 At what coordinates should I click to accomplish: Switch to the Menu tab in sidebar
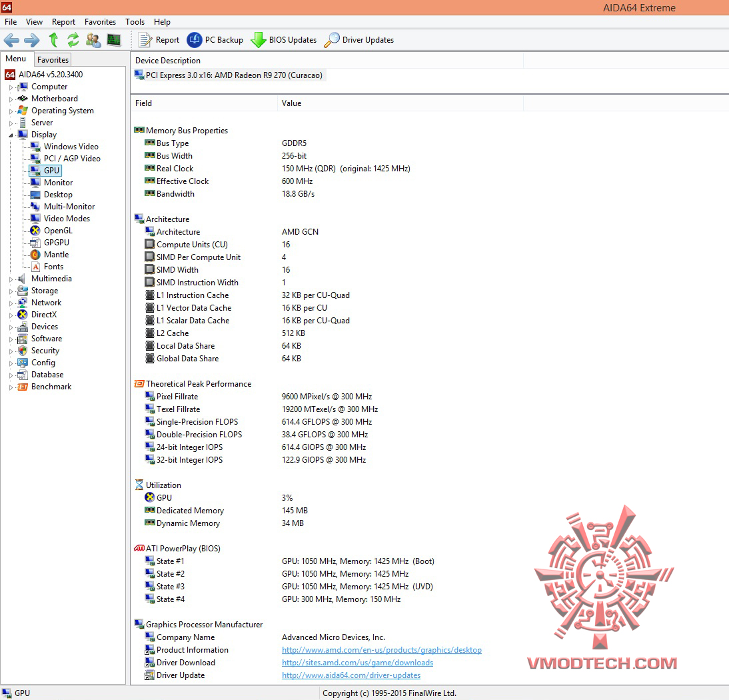[x=16, y=59]
